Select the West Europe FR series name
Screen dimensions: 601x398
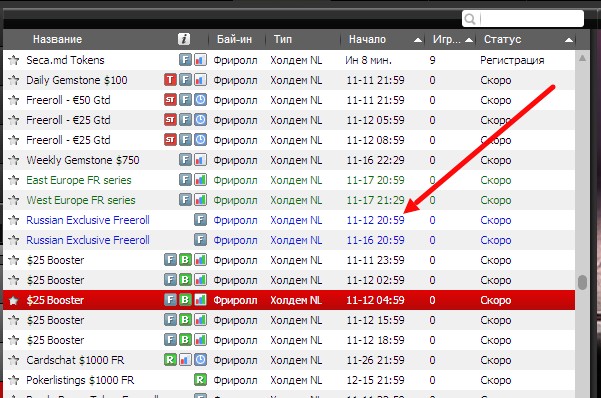81,200
